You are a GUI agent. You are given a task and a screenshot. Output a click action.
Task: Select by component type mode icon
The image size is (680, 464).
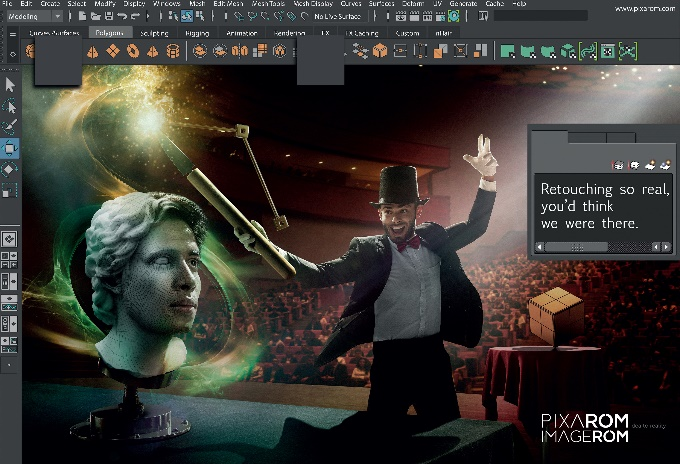200,16
